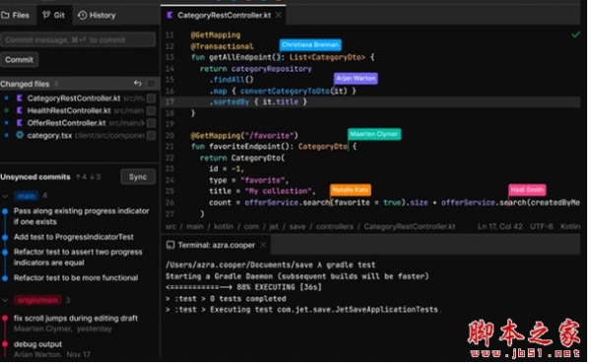Image resolution: width=591 pixels, height=364 pixels.
Task: Click the Maarten Clymer collaborator cursor label
Action: [374, 134]
